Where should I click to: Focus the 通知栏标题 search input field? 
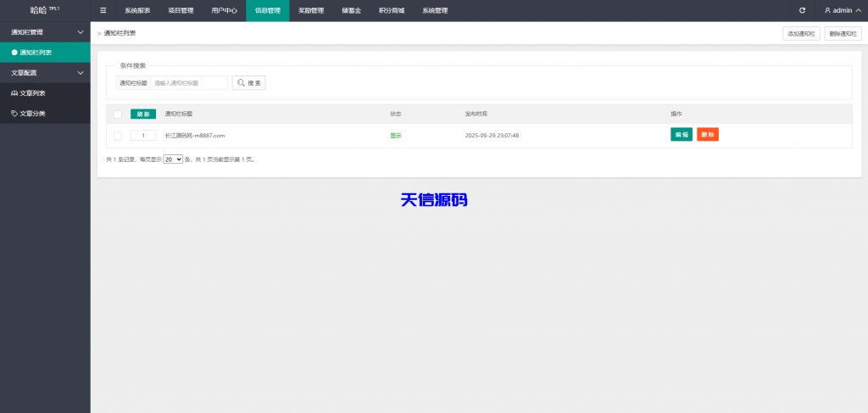[189, 83]
